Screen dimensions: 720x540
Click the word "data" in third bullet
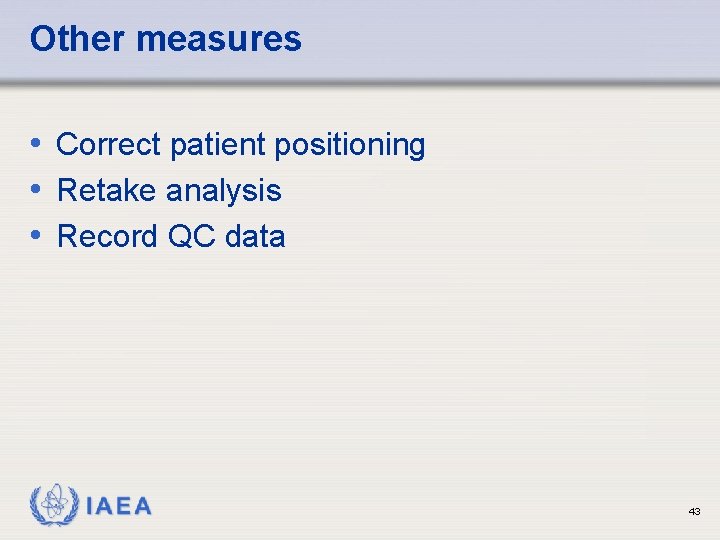pos(255,237)
